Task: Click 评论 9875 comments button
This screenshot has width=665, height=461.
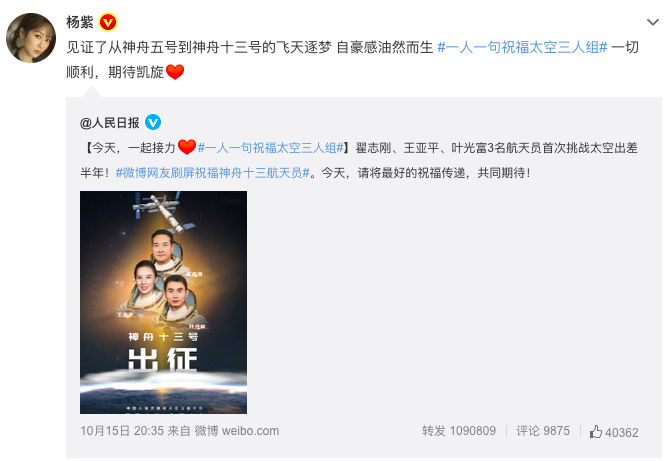Action: tap(543, 431)
